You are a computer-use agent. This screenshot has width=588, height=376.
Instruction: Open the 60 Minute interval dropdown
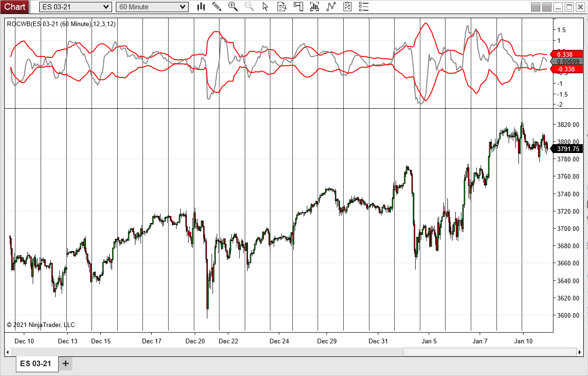152,7
